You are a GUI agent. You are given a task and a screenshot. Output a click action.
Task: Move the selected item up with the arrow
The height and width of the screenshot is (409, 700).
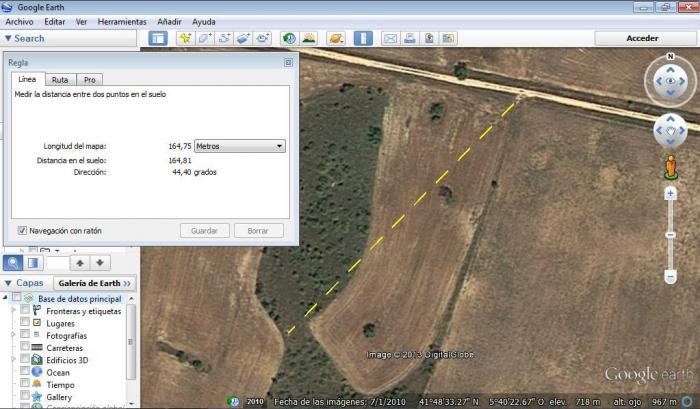[x=80, y=263]
